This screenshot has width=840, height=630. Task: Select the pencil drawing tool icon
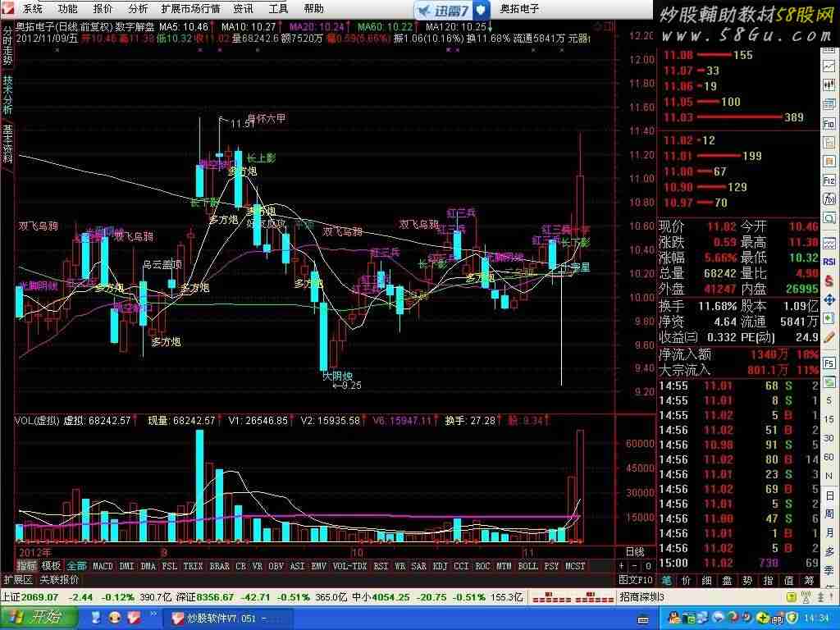pos(829,337)
